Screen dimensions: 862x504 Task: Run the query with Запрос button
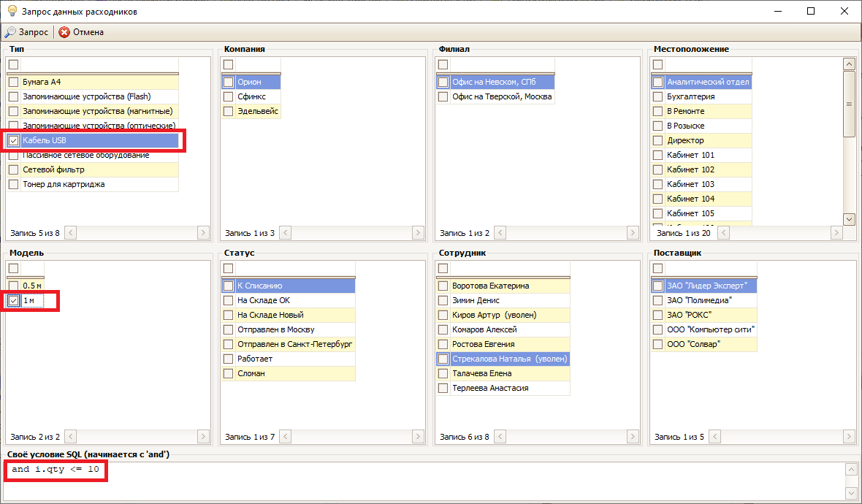pyautogui.click(x=26, y=32)
